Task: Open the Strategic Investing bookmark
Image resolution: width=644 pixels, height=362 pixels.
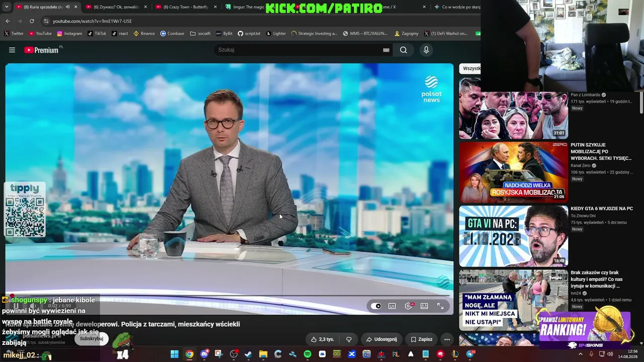Action: click(314, 34)
